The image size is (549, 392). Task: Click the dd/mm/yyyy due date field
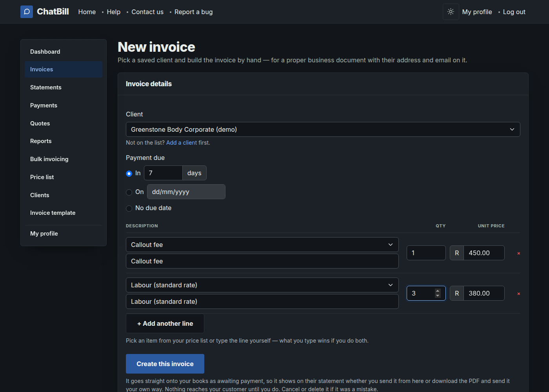pos(186,192)
